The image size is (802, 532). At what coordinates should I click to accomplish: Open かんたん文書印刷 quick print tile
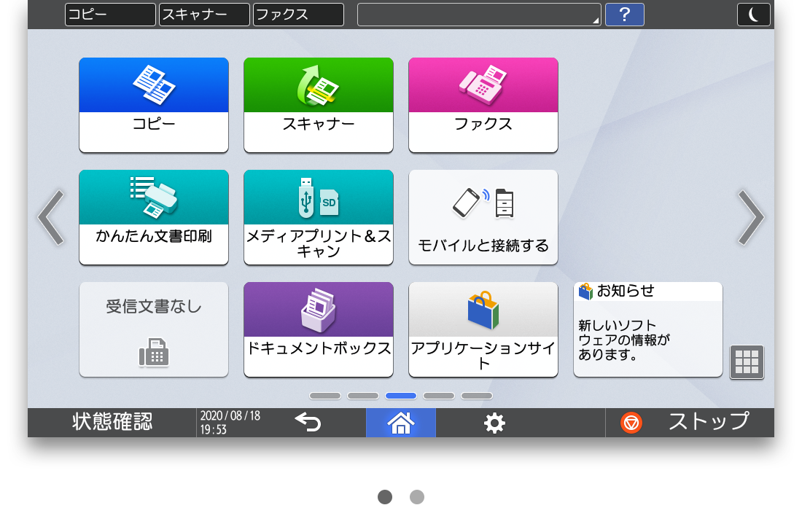[x=154, y=217]
